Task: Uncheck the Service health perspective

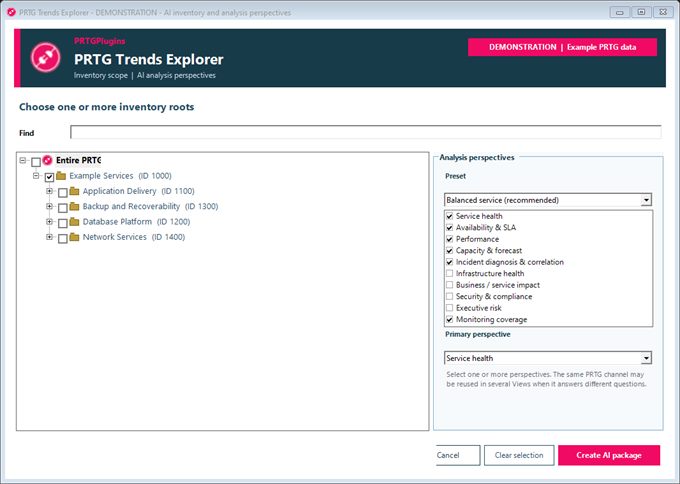Action: [450, 216]
